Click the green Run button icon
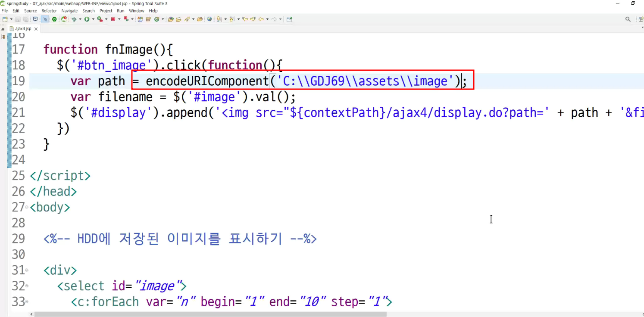The image size is (644, 317). pos(87,19)
